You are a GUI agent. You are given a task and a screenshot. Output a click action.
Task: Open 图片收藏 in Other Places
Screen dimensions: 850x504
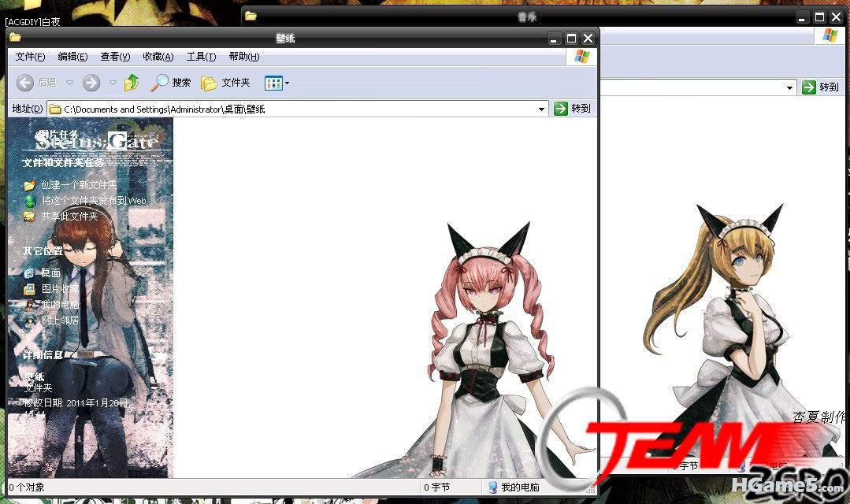pos(60,289)
